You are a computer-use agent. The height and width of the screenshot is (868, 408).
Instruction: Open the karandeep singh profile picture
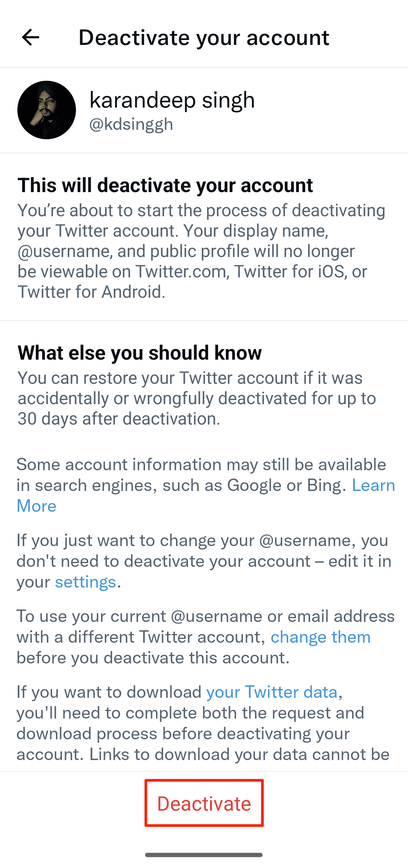click(x=46, y=110)
